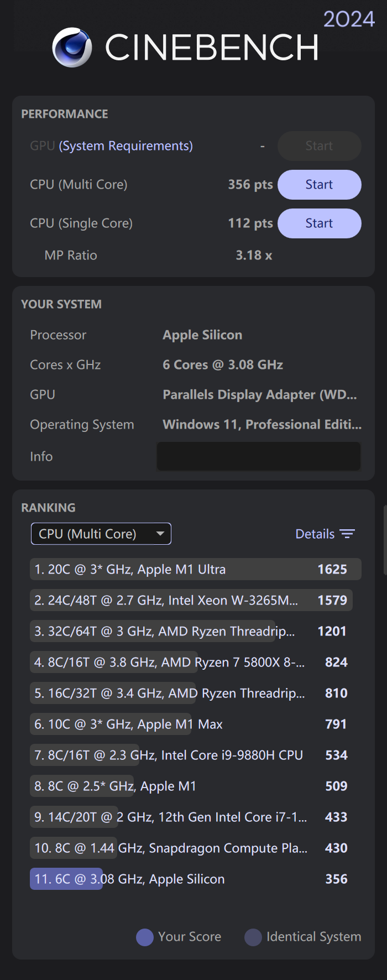
Task: Select the Snapdragon Compute Platform ranking row
Action: point(191,848)
